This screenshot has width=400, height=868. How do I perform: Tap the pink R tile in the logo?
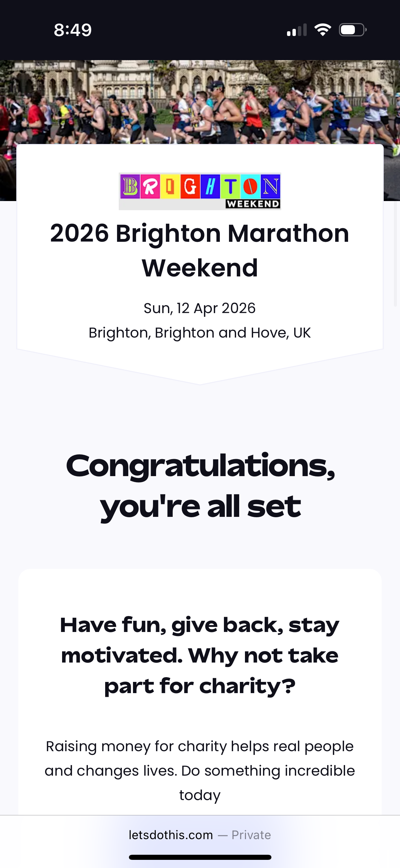(150, 186)
